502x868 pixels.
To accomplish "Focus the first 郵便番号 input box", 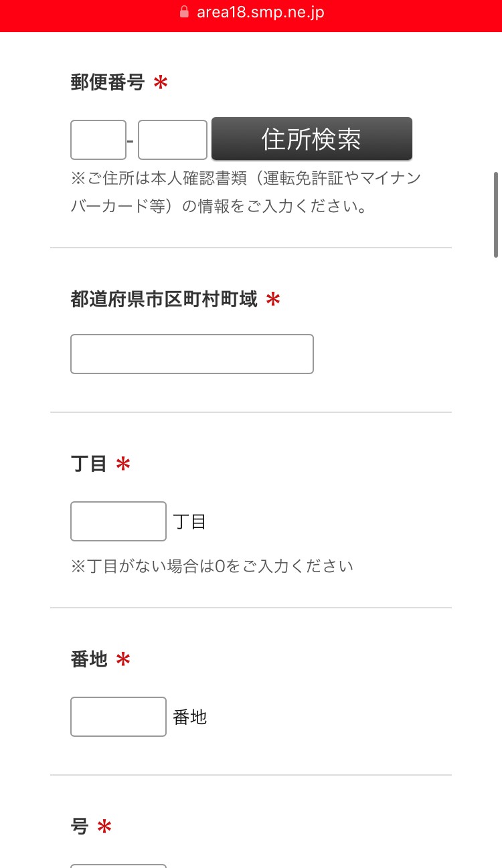I will pyautogui.click(x=98, y=140).
